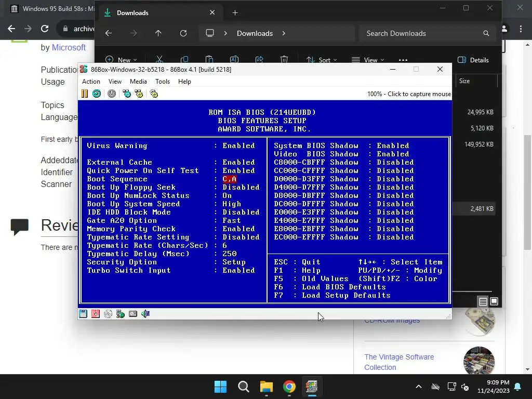Click Share in the Downloads window toolbar

point(259,60)
